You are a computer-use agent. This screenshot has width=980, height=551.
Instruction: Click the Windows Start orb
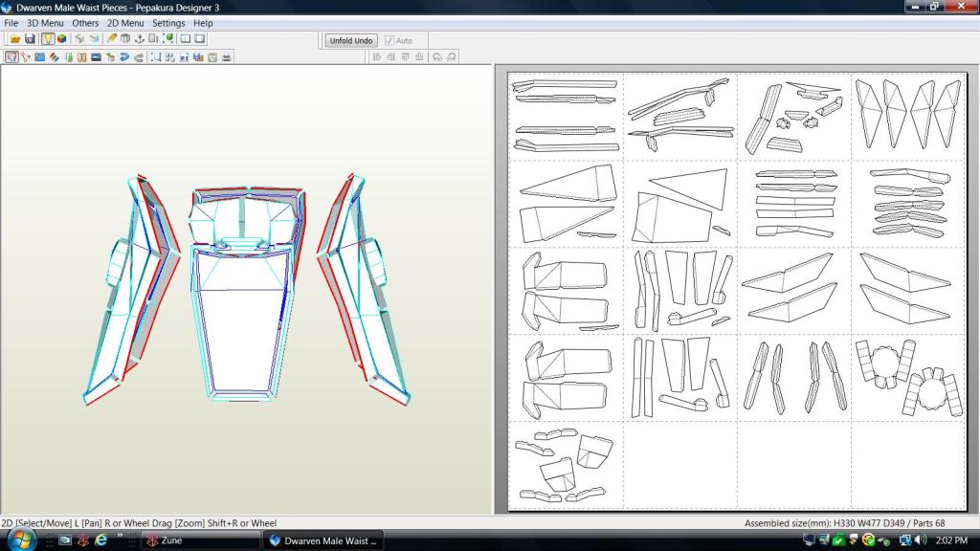[x=21, y=539]
